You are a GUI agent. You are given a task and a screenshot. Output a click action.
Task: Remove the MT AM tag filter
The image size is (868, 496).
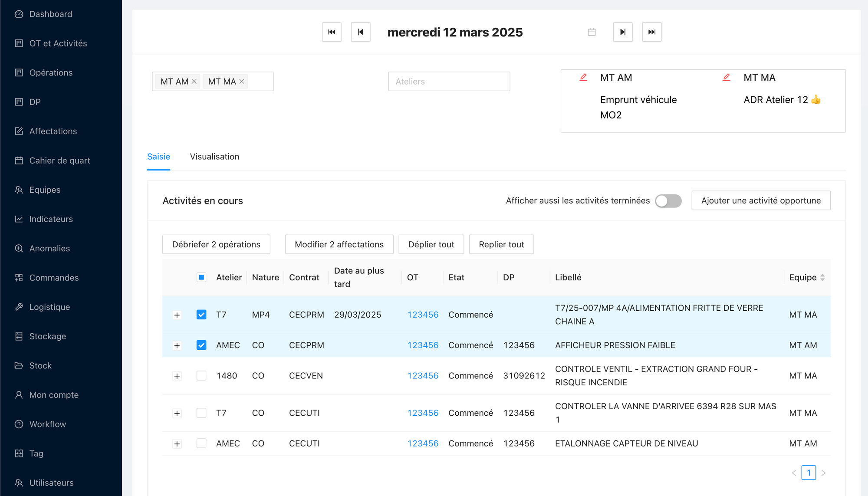tap(194, 82)
